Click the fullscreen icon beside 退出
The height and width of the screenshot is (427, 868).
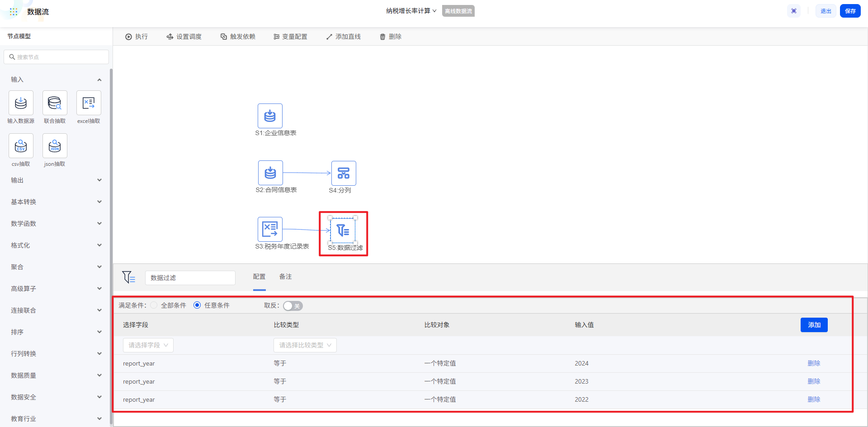pos(794,11)
